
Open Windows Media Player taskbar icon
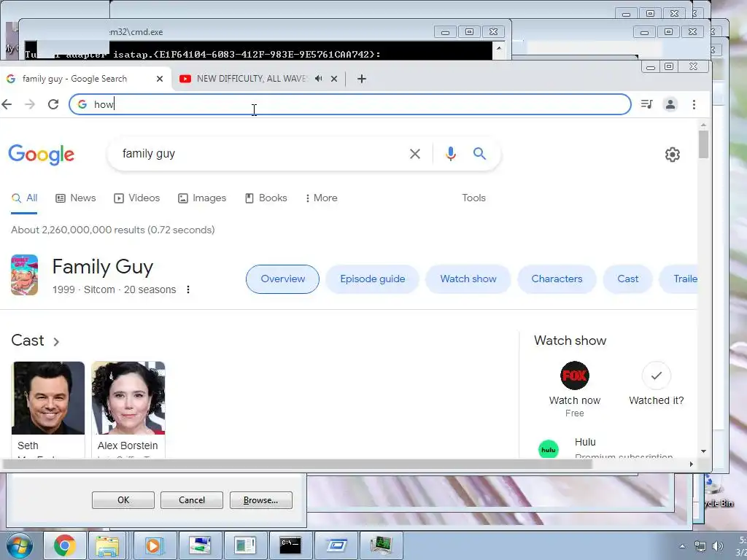(x=154, y=545)
